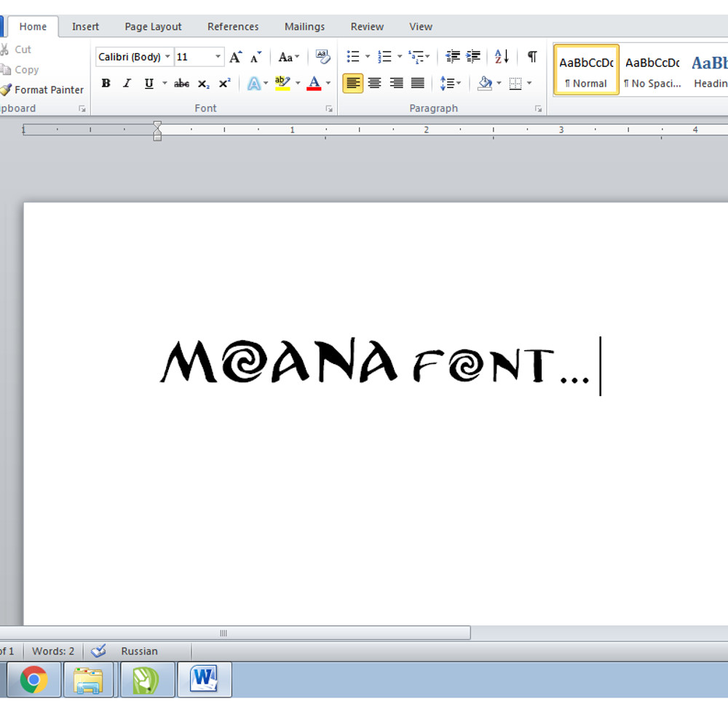Click the Clear Formatting icon
The width and height of the screenshot is (728, 728).
pyautogui.click(x=323, y=57)
